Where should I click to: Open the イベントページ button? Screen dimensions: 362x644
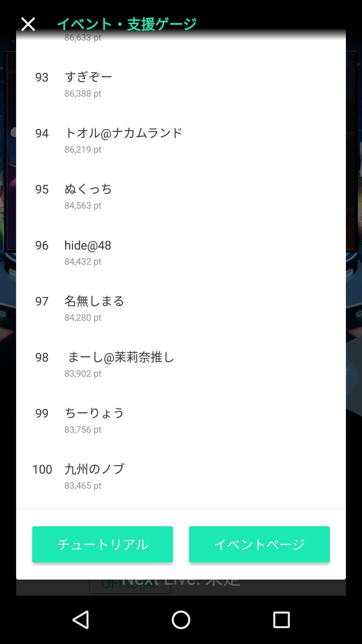pos(259,544)
